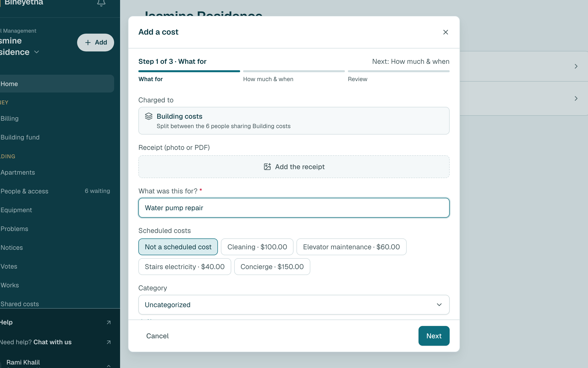Image resolution: width=588 pixels, height=368 pixels.
Task: Expand the Jasmine Residence building switcher
Action: [37, 52]
